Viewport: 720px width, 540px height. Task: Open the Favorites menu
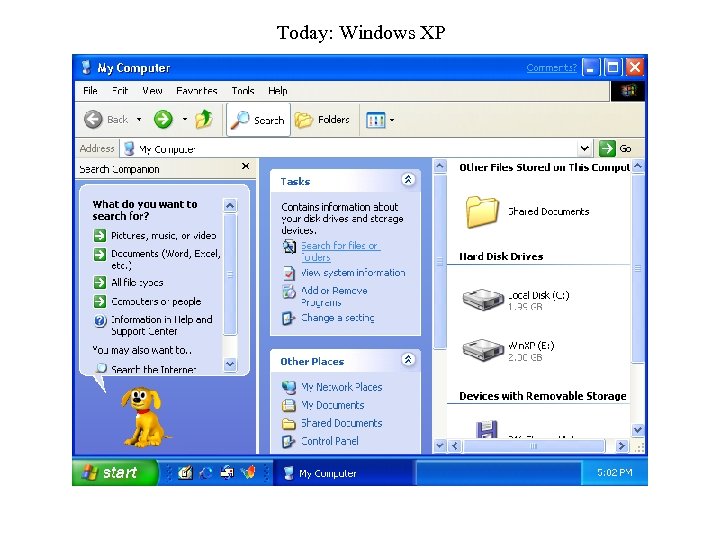(197, 90)
